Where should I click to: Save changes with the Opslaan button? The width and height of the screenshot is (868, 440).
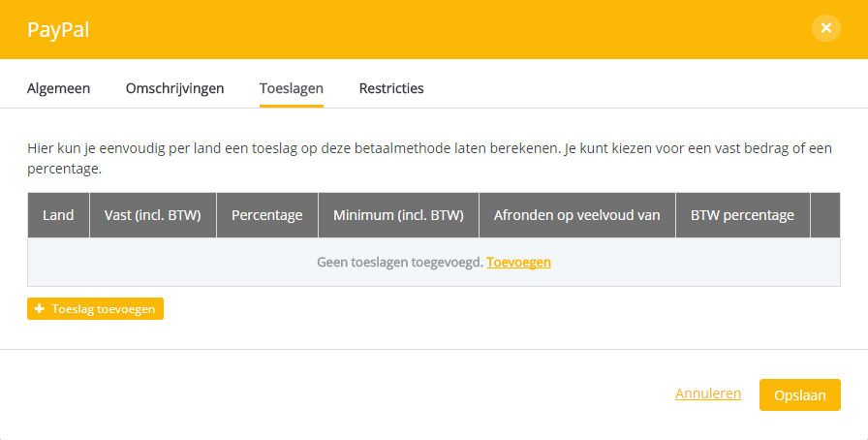[800, 395]
